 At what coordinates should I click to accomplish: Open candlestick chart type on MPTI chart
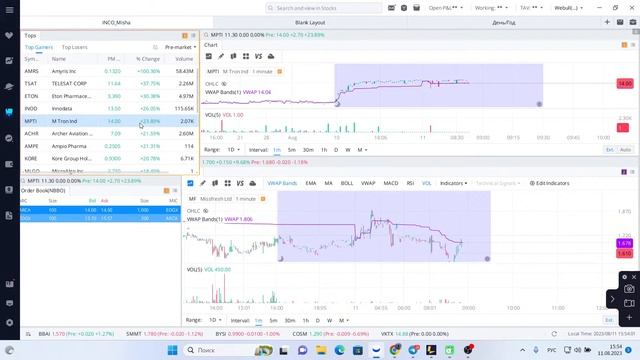click(x=233, y=56)
